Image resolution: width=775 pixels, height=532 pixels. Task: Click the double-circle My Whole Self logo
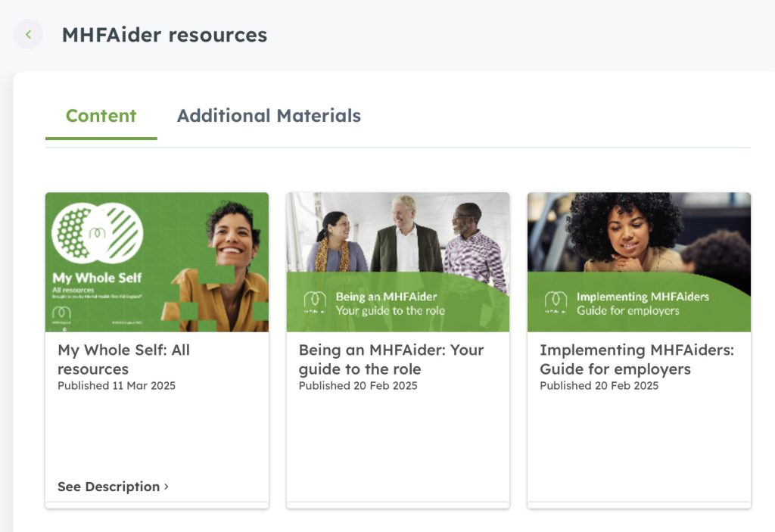pos(98,232)
